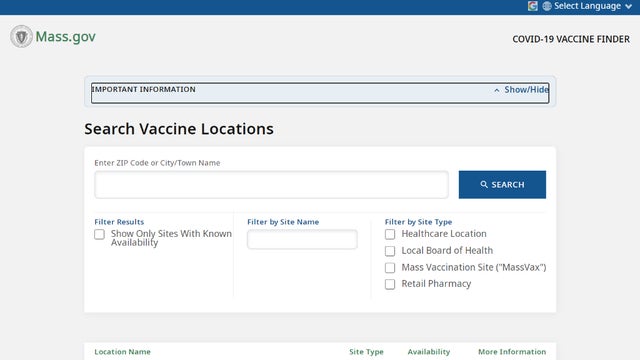This screenshot has height=360, width=640.
Task: Click the Search Vaccine Locations heading
Action: [179, 129]
